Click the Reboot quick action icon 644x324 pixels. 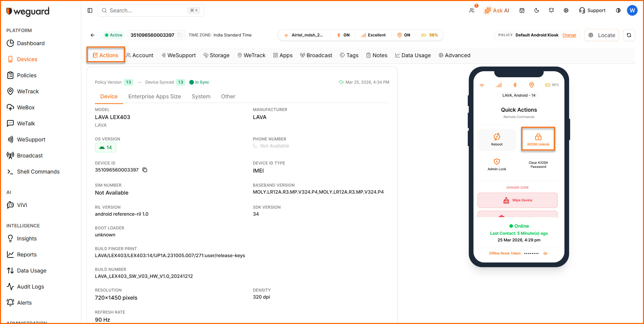[x=497, y=137]
